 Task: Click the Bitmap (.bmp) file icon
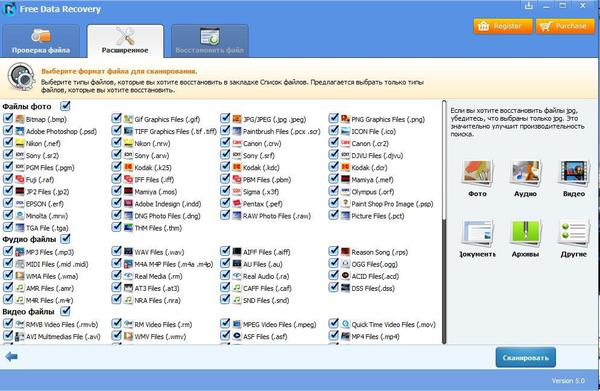pyautogui.click(x=20, y=119)
